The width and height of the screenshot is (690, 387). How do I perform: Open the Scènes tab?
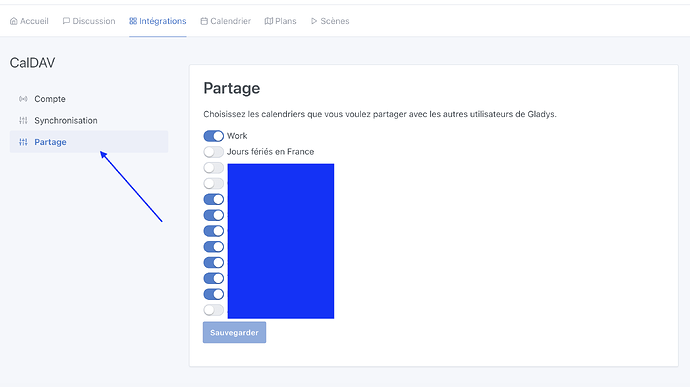point(330,21)
